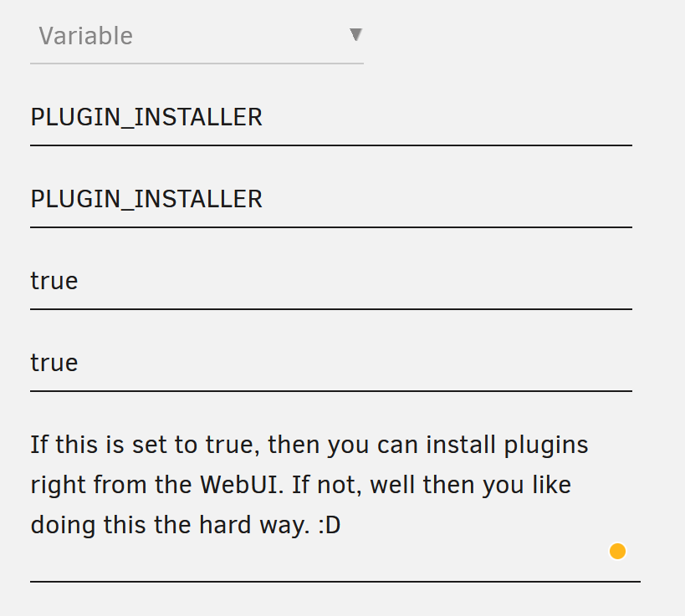Click empty space right of first PLUGIN_INSTALLER

[447, 118]
